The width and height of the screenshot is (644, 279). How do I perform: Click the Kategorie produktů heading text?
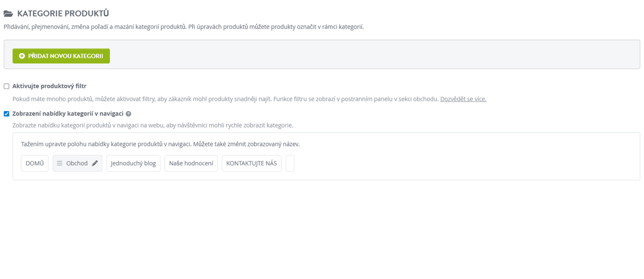click(63, 13)
